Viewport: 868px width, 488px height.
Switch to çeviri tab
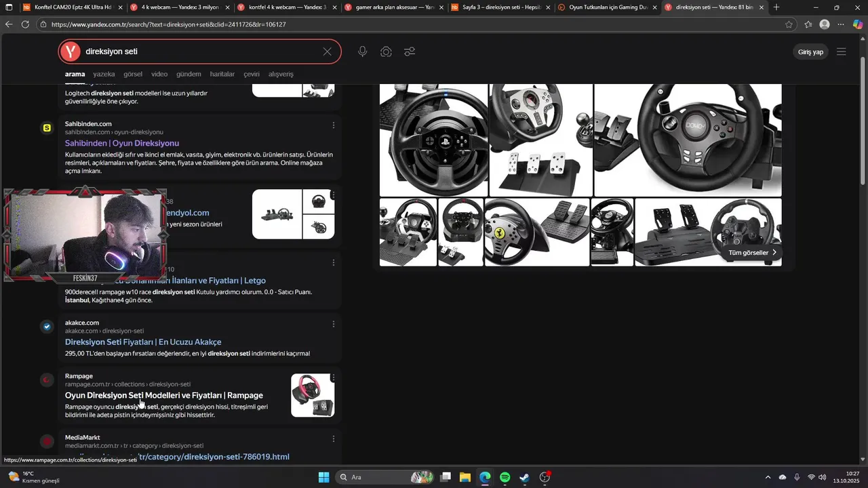coord(252,74)
